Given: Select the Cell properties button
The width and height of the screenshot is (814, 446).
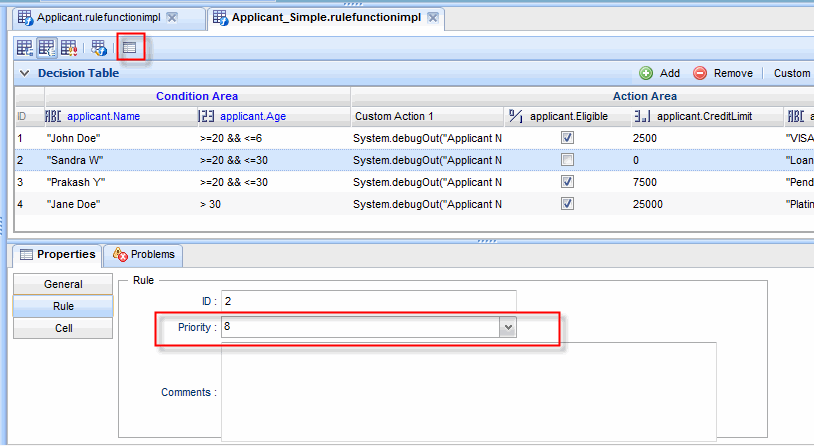Looking at the screenshot, I should point(63,328).
